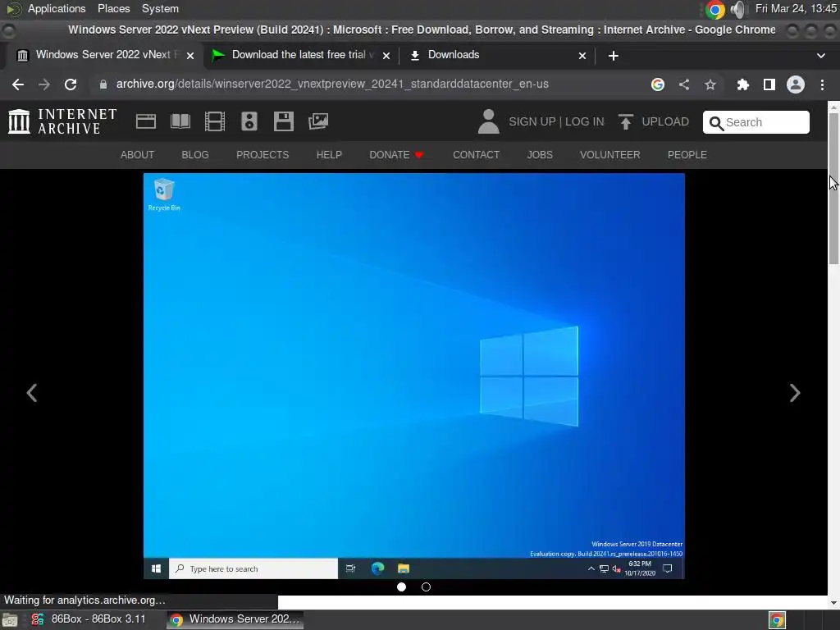Click the UPLOAD text link
The height and width of the screenshot is (630, 840).
click(x=665, y=121)
